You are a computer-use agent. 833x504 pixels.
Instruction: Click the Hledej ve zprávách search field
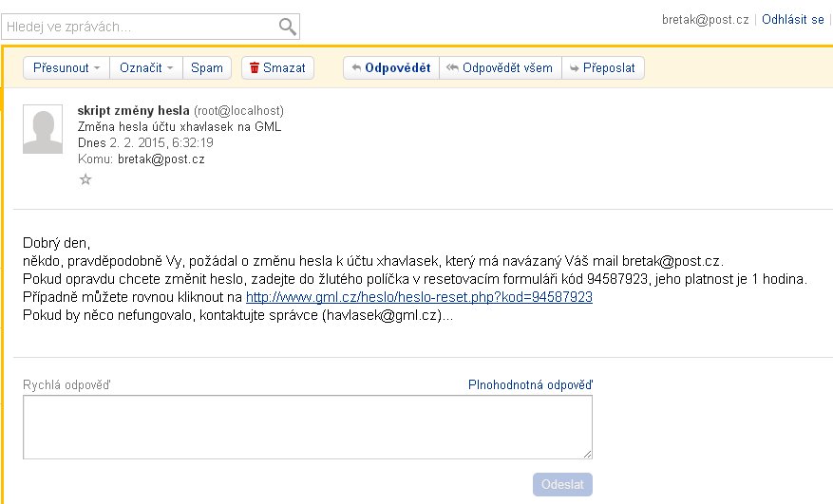(x=141, y=27)
